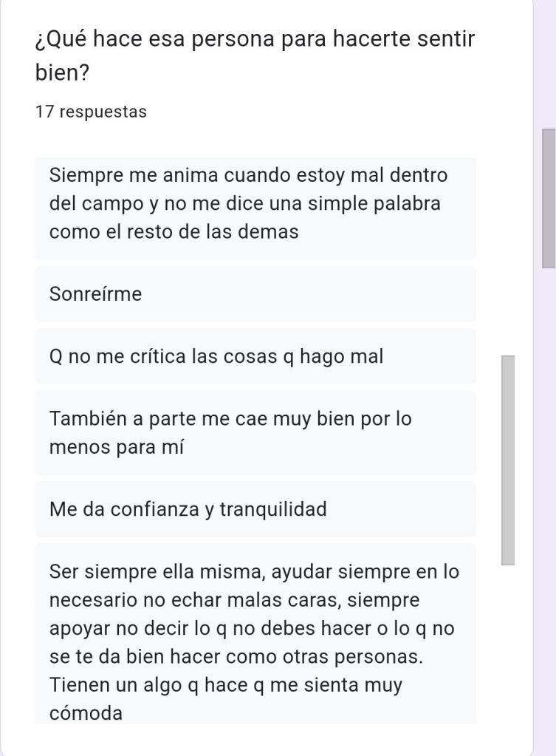
Task: Click the line 'del campo y no me dice'
Action: point(244,203)
